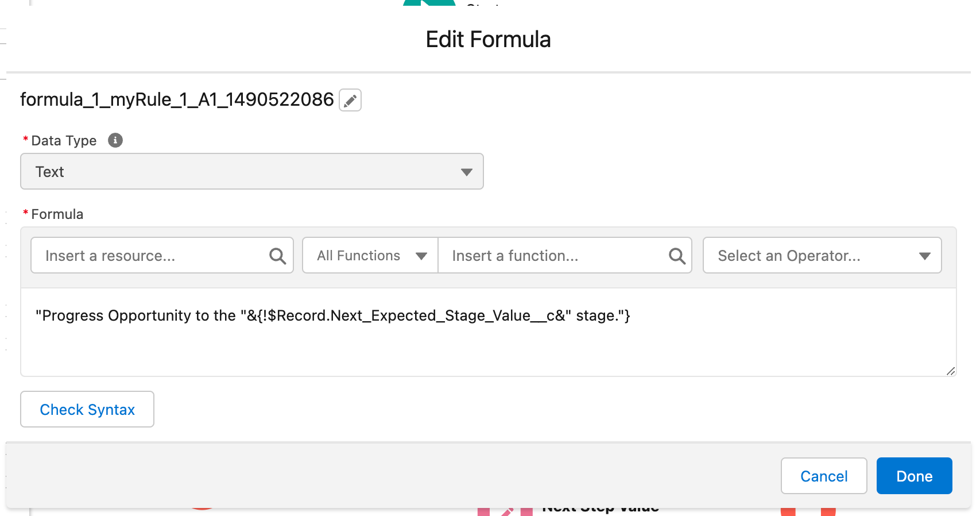Click the Formula field label

pyautogui.click(x=57, y=214)
